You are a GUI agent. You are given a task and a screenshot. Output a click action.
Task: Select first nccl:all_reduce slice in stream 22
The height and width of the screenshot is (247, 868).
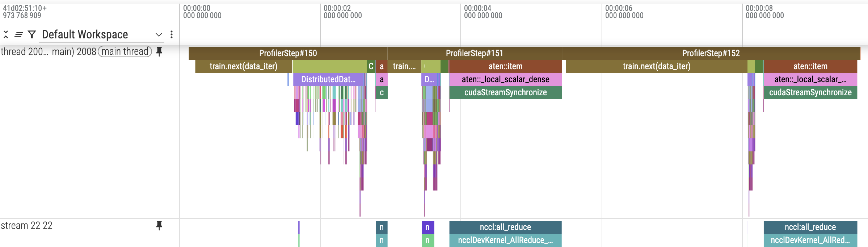point(505,227)
